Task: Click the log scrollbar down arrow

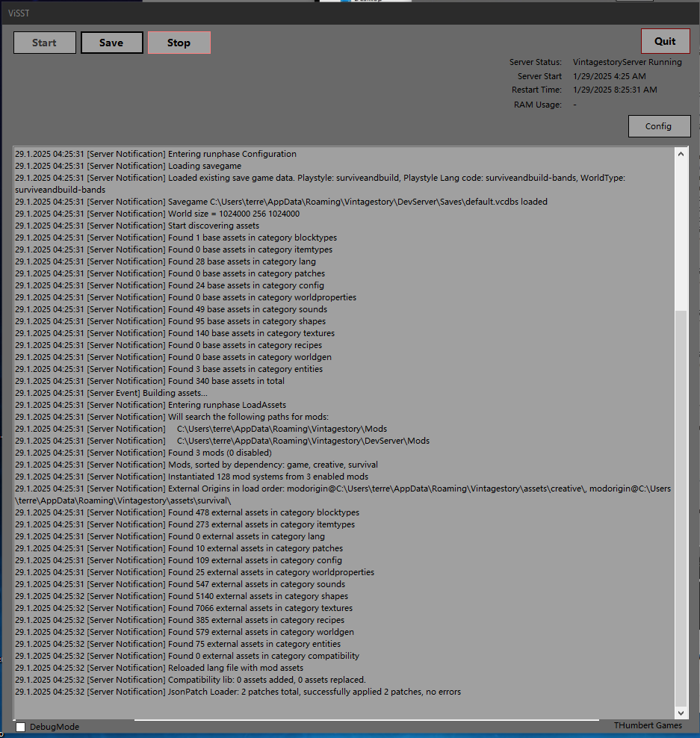Action: [681, 713]
